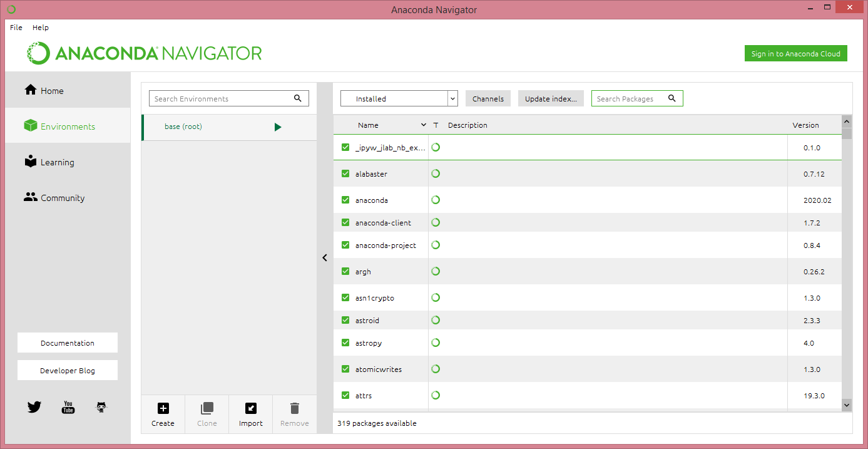Image resolution: width=868 pixels, height=449 pixels.
Task: Toggle the anaconda-client package checkbox
Action: click(x=345, y=222)
